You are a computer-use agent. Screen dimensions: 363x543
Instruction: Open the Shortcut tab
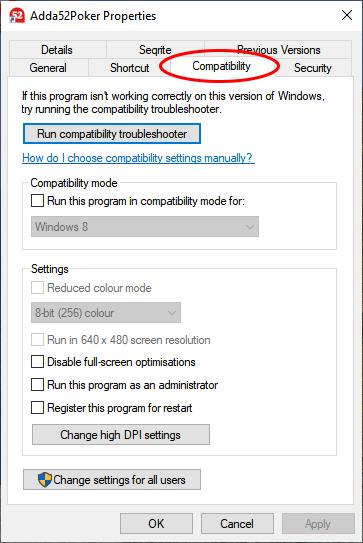point(129,68)
